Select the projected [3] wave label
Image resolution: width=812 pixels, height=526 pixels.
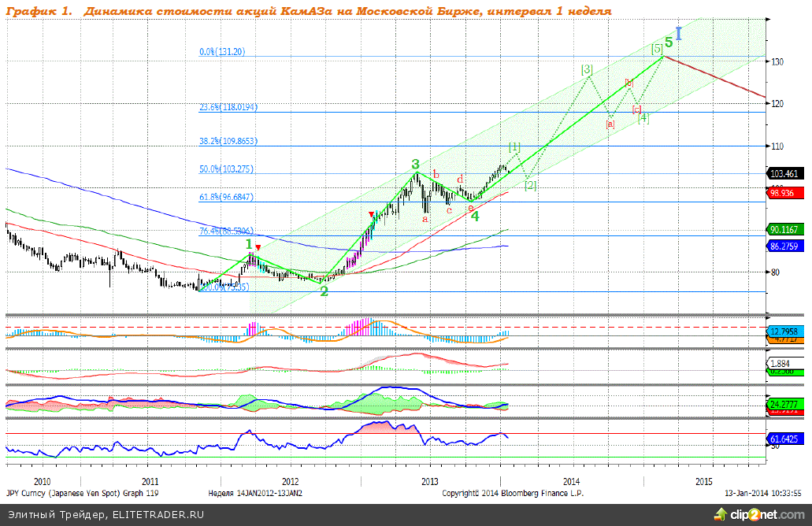pos(586,70)
